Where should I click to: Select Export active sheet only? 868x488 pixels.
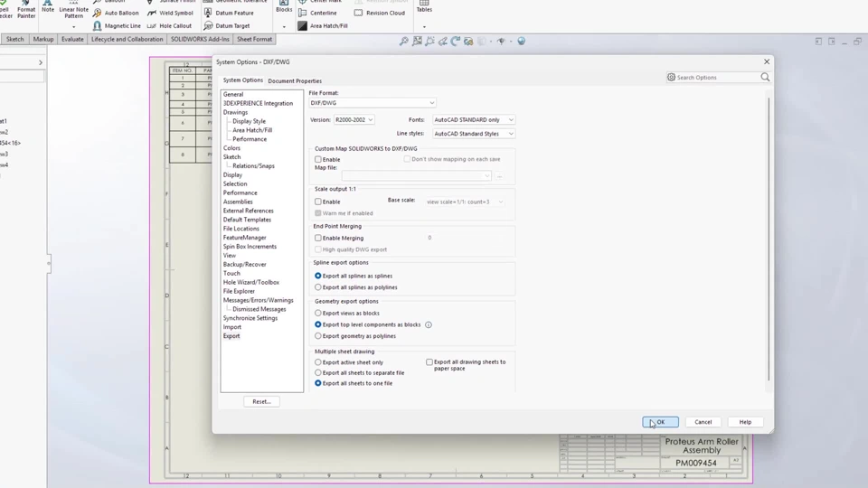click(x=317, y=362)
